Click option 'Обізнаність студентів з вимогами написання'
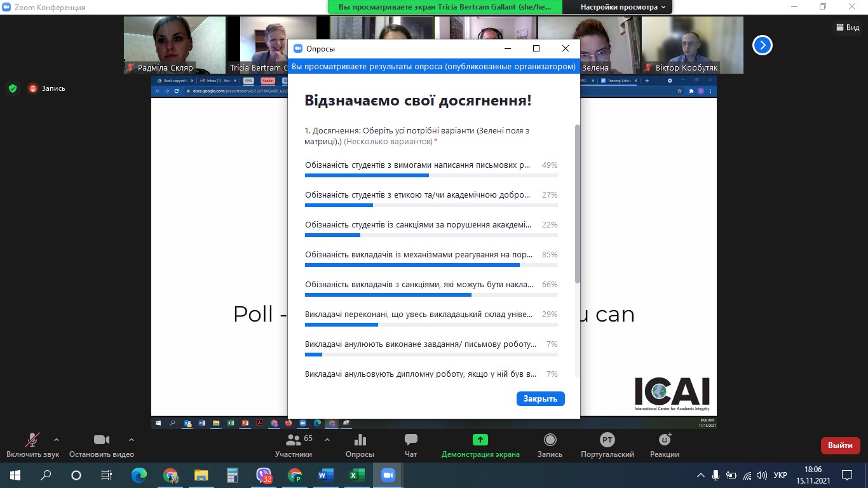 [417, 165]
